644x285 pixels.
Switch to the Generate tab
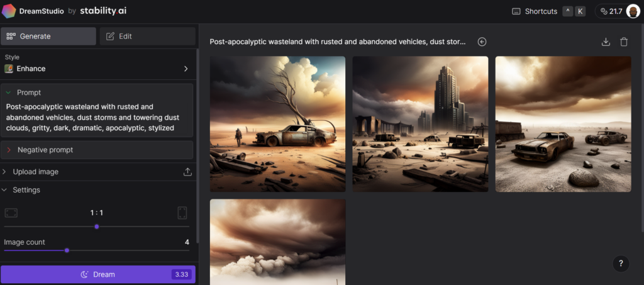48,36
